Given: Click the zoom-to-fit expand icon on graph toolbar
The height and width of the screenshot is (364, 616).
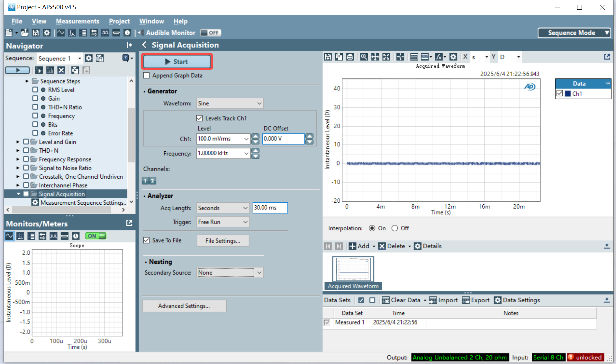Looking at the screenshot, I should pyautogui.click(x=386, y=57).
